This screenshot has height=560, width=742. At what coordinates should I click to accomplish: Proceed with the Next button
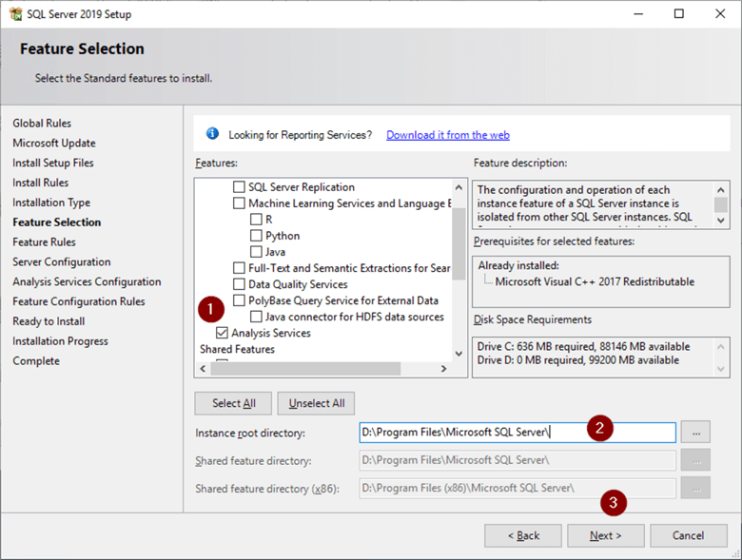[x=605, y=535]
